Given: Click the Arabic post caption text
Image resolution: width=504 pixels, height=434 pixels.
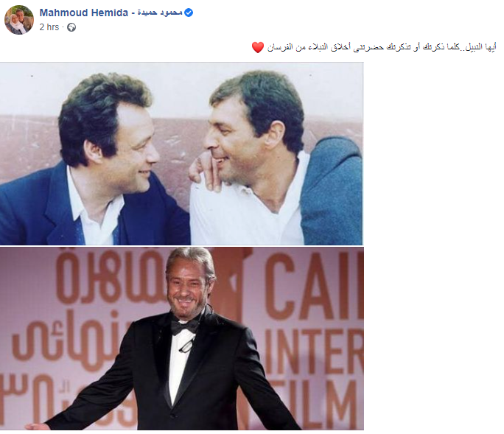Looking at the screenshot, I should click(x=382, y=47).
